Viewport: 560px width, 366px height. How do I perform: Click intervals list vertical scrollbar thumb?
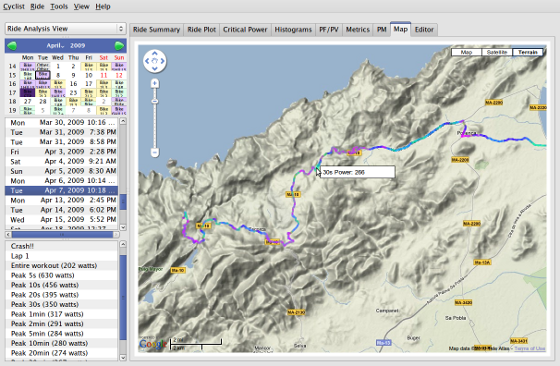(x=123, y=297)
